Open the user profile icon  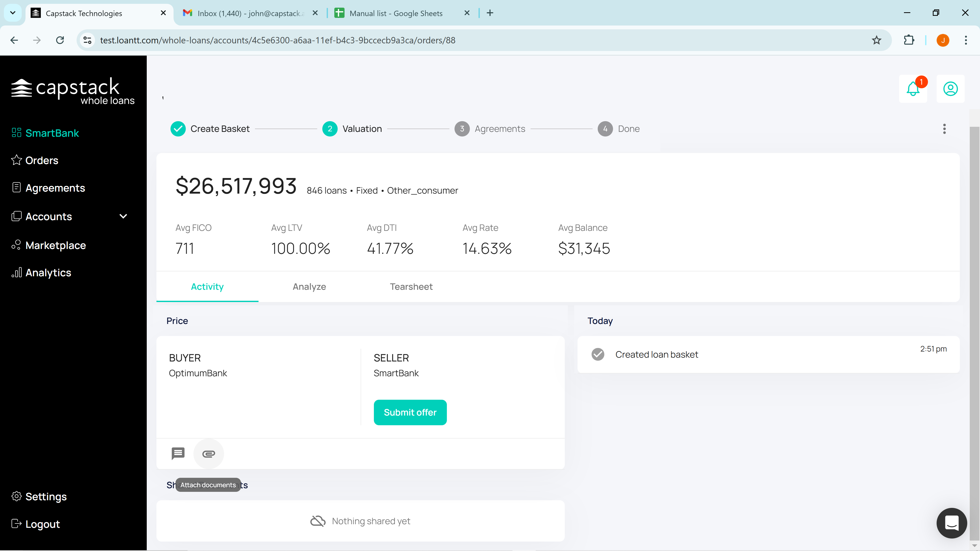click(950, 89)
